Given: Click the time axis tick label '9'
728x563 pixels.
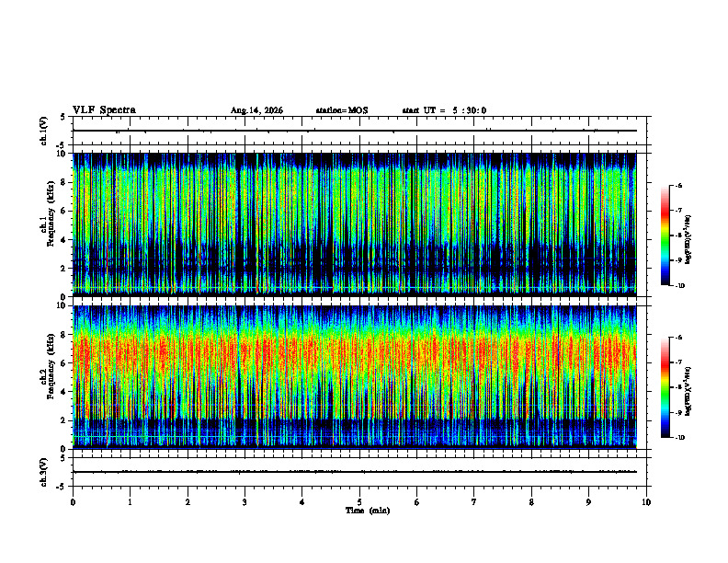Looking at the screenshot, I should point(588,502).
